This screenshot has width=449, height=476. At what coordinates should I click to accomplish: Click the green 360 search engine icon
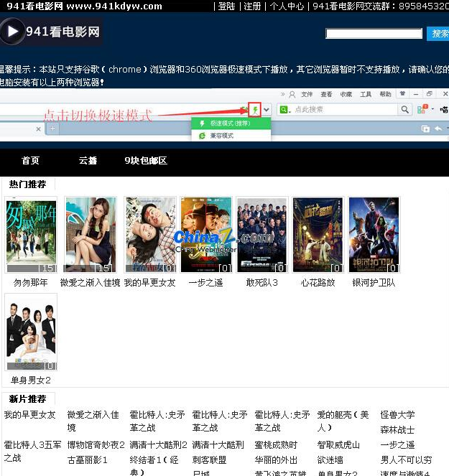point(284,110)
